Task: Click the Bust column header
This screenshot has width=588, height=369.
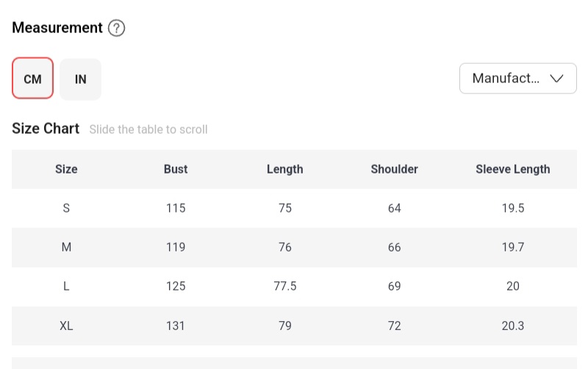Action: pos(176,169)
